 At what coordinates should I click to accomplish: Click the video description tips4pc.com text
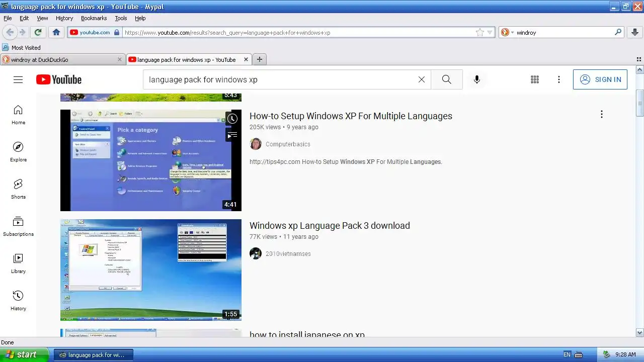tap(346, 162)
